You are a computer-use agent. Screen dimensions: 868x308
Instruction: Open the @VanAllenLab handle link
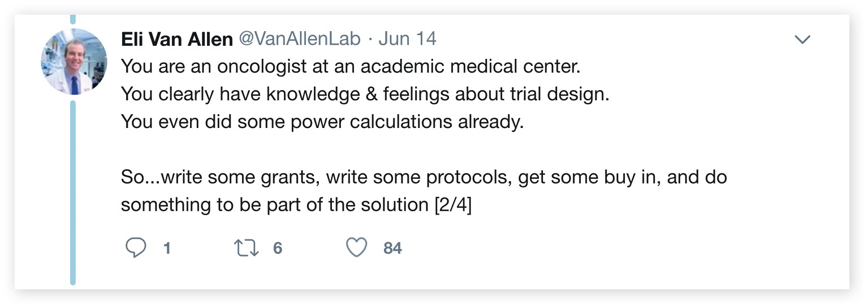coord(300,39)
